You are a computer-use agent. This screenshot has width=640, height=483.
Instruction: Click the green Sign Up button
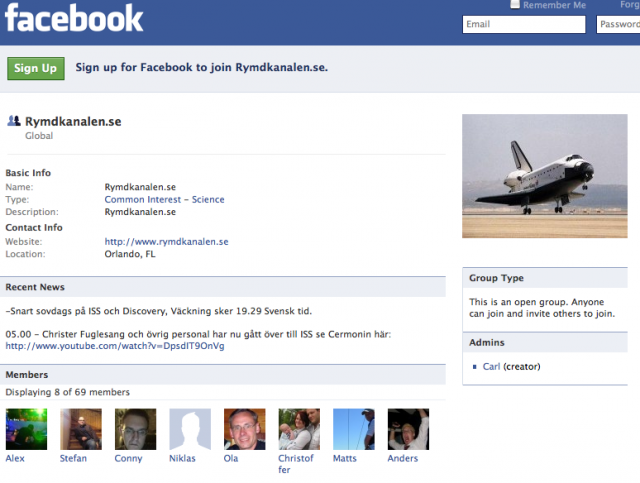point(36,68)
